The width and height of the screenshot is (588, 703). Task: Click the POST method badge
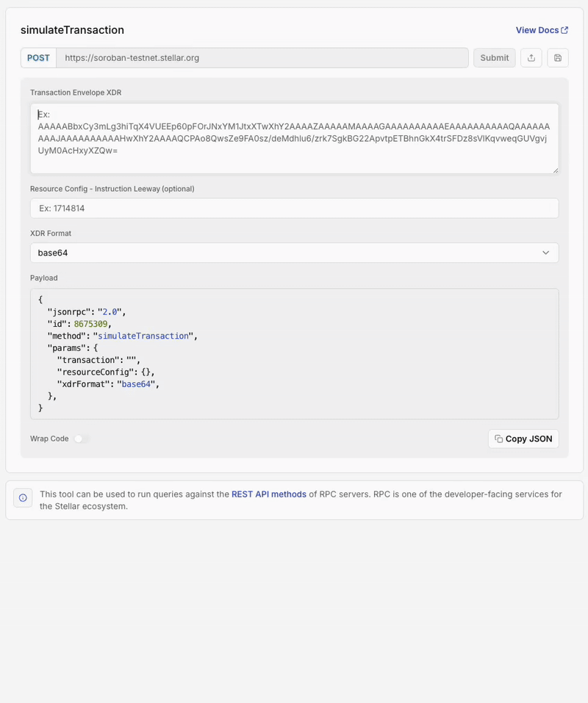(x=37, y=57)
